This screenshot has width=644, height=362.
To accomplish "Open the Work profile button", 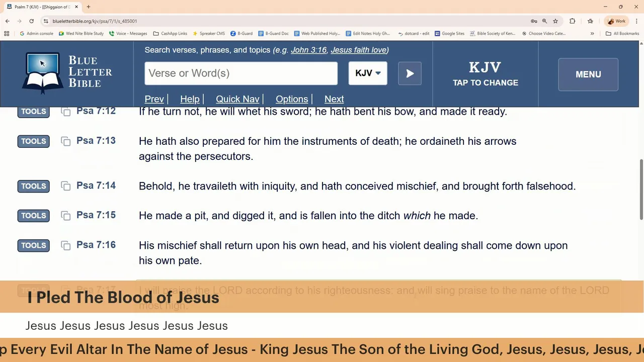I will [x=617, y=21].
